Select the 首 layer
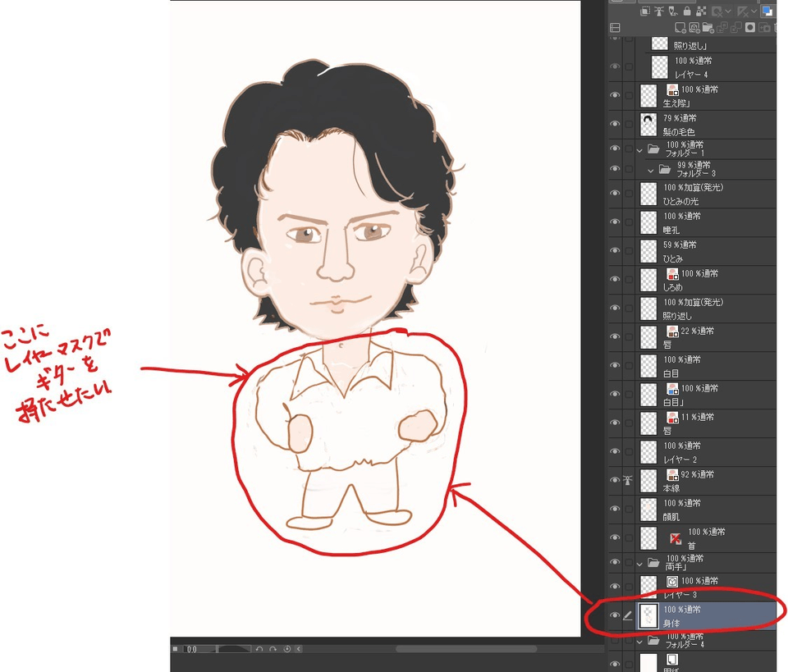788x672 pixels. tap(706, 538)
